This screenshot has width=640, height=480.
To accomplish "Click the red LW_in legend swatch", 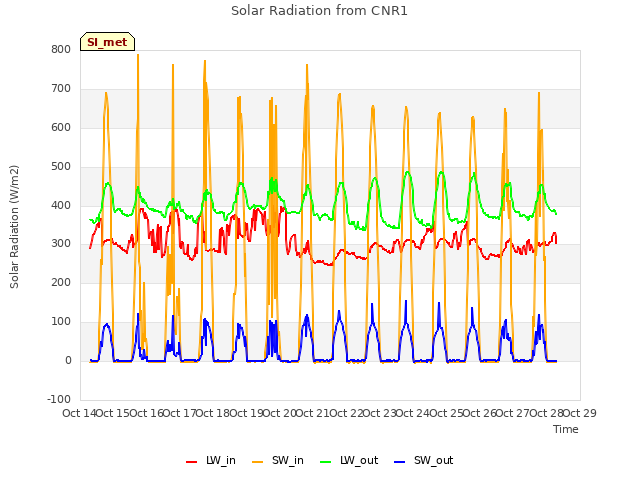I will (191, 462).
